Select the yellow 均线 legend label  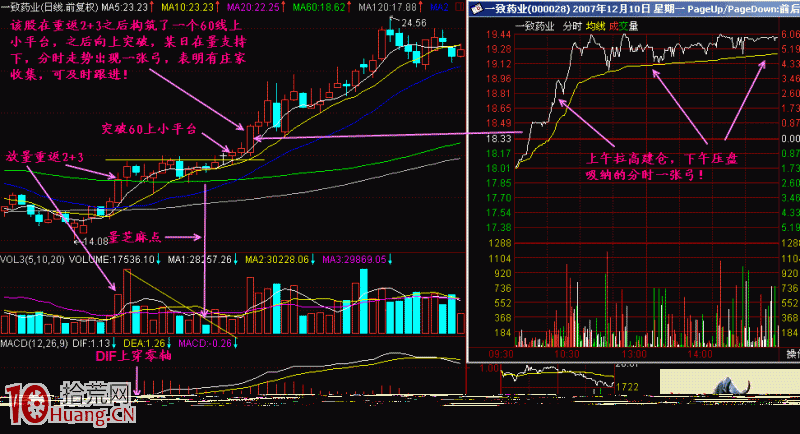click(595, 27)
